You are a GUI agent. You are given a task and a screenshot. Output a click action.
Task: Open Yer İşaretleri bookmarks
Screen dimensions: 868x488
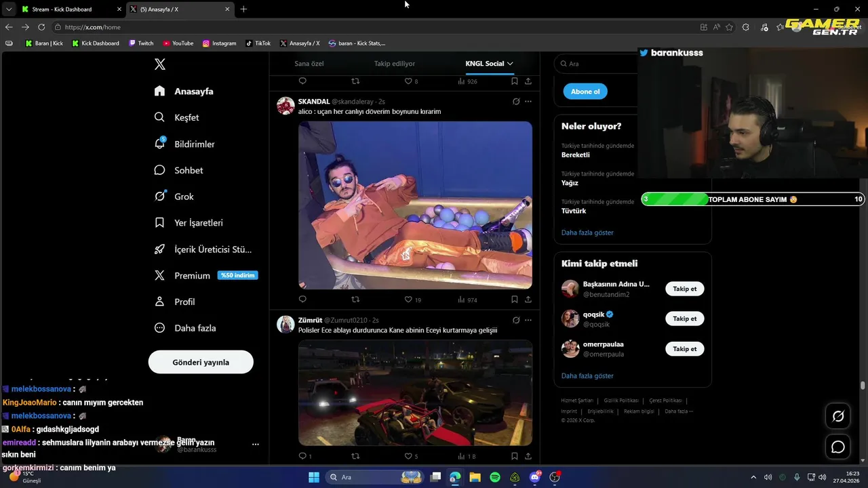click(x=189, y=222)
